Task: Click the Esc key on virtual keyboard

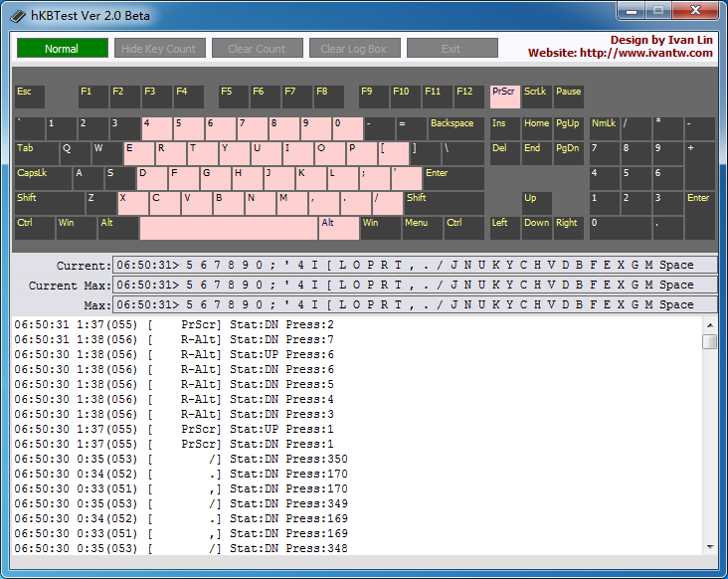Action: pyautogui.click(x=30, y=96)
